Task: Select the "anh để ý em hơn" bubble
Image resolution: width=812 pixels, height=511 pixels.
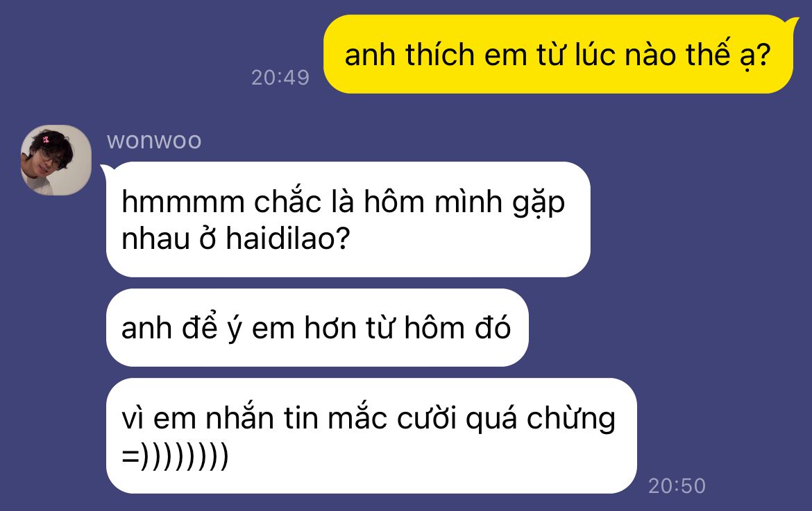Action: point(317,328)
